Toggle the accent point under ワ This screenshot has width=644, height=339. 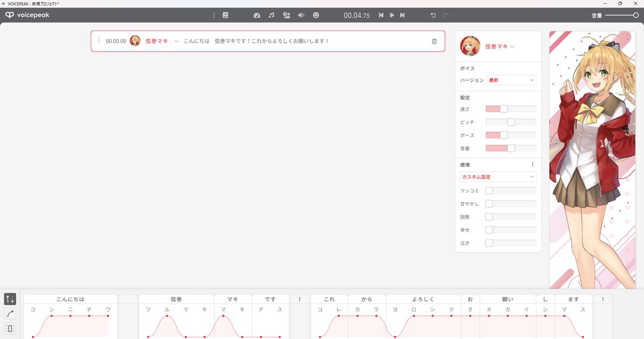point(108,316)
